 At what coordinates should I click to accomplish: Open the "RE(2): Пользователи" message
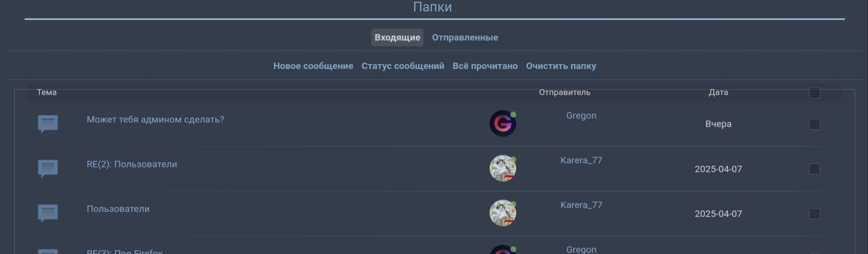point(132,164)
